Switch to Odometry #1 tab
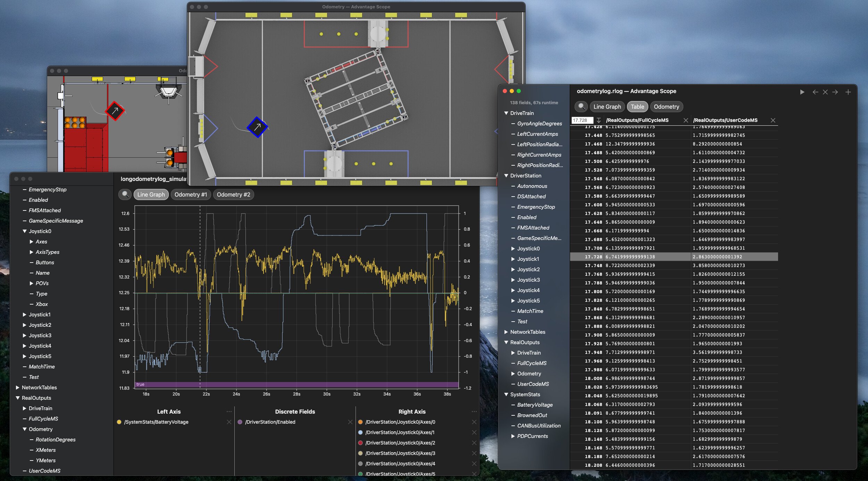The width and height of the screenshot is (868, 481). 191,194
